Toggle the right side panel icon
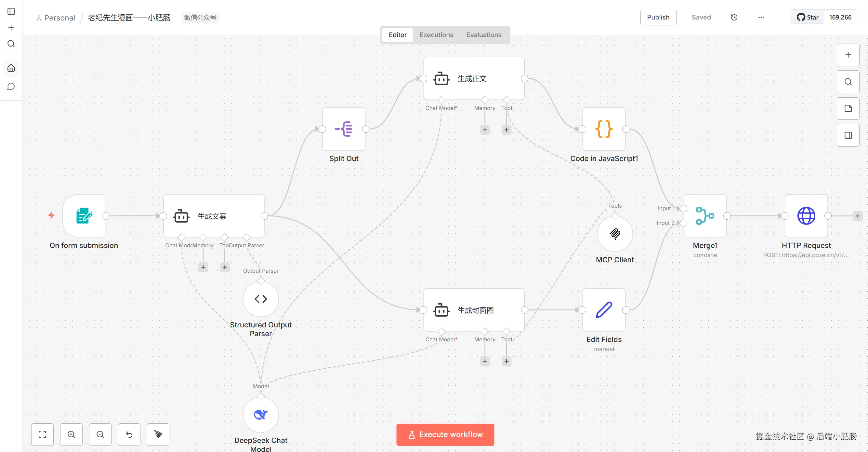The height and width of the screenshot is (452, 868). [848, 136]
